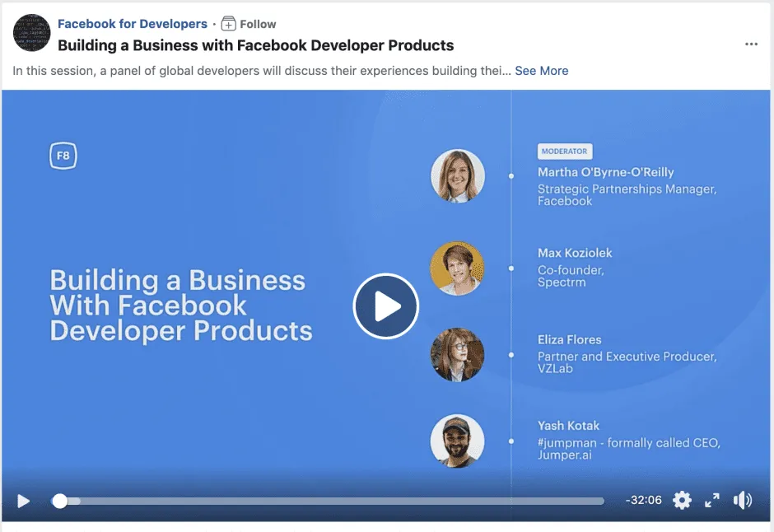Click 'Partner and Executive Producer, VZLab' text

pyautogui.click(x=627, y=362)
